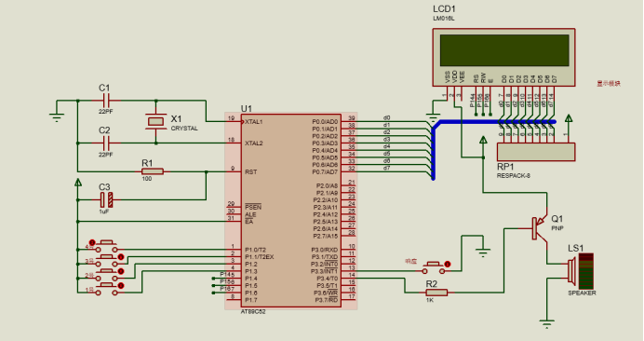Select the ground symbol below the speaker
This screenshot has height=341, width=644.
[546, 324]
